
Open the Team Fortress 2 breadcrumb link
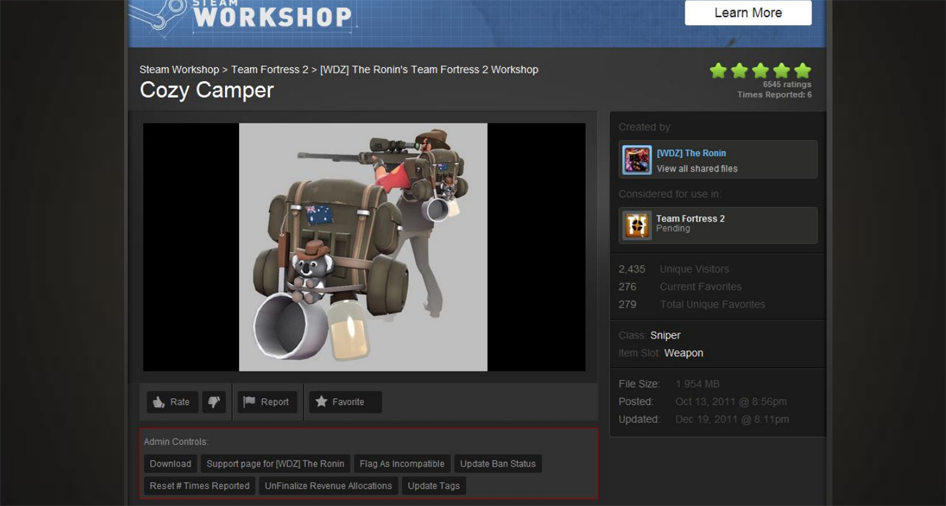pyautogui.click(x=270, y=69)
